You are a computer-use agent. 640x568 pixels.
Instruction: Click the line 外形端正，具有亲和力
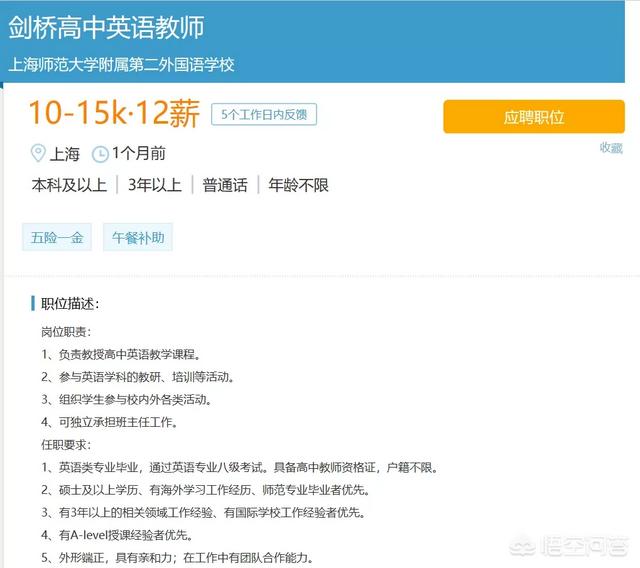pyautogui.click(x=178, y=557)
